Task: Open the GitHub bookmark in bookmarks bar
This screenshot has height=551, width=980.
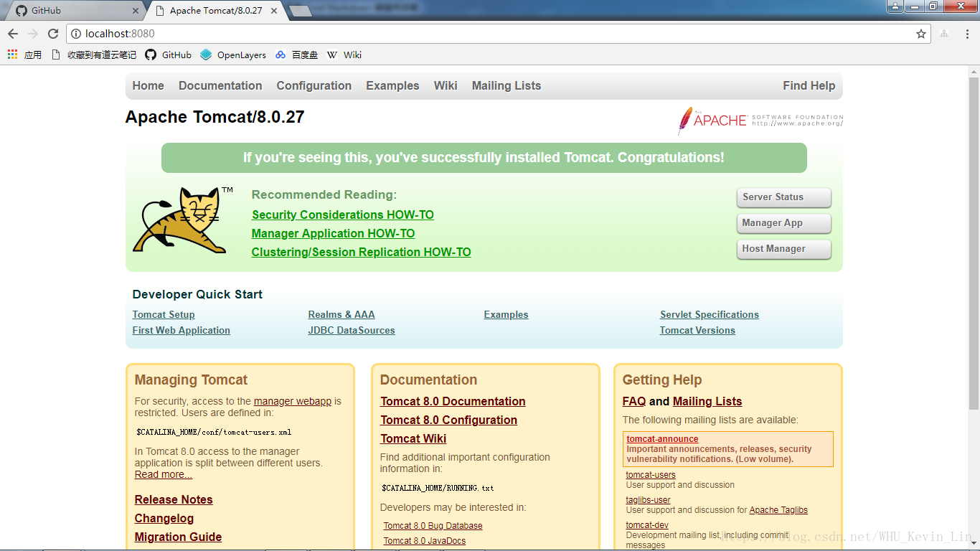Action: [x=169, y=55]
